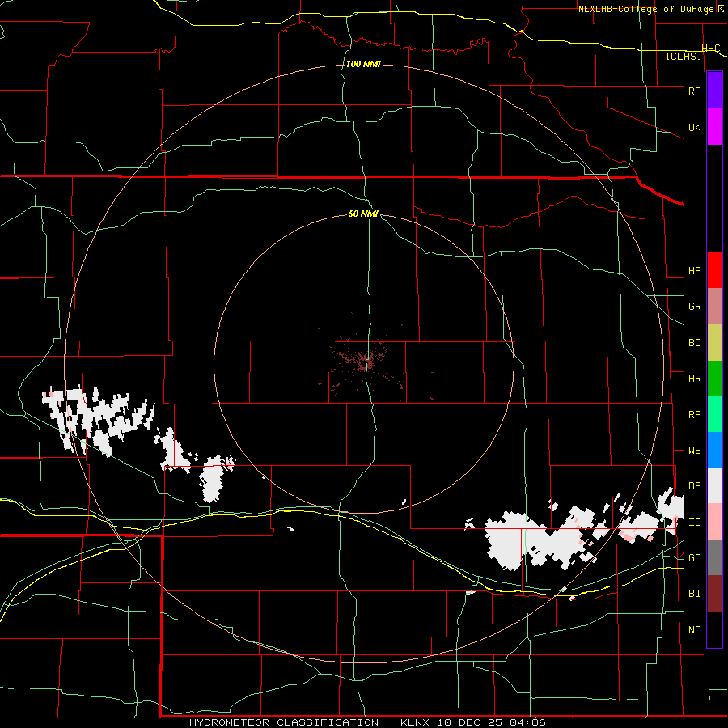Click the WS blue legend swatch
This screenshot has height=728, width=728.
point(714,450)
